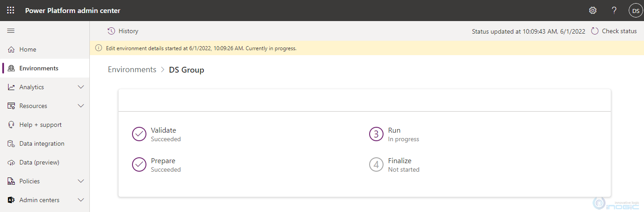Viewport: 644px width, 212px height.
Task: Expand the Resources chevron
Action: [x=81, y=106]
